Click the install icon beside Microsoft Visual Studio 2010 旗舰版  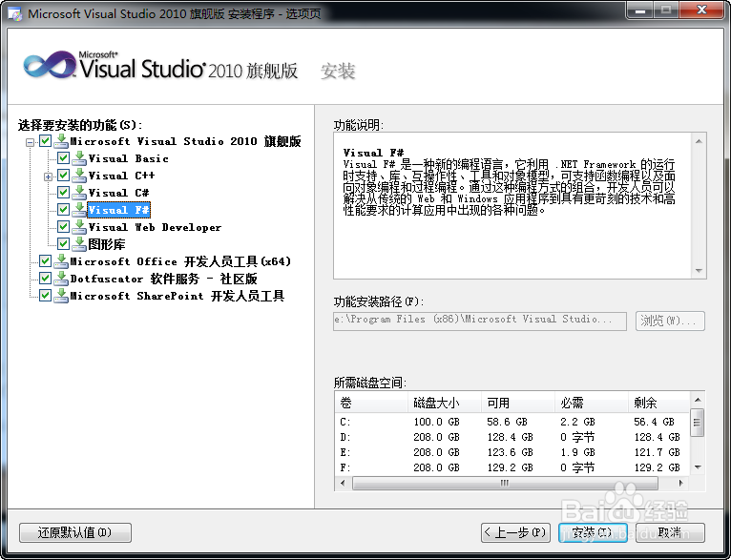tap(61, 141)
